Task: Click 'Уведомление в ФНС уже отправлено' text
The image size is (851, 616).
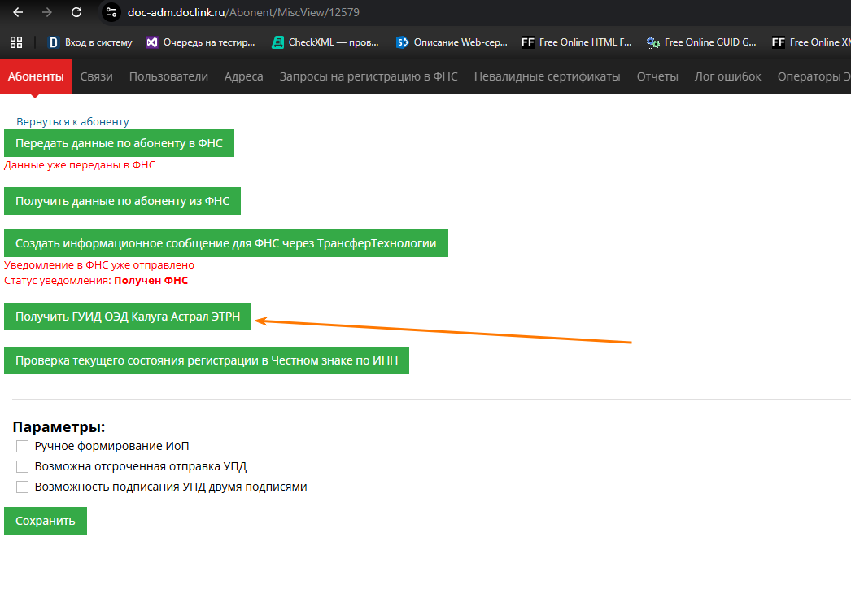Action: [98, 264]
